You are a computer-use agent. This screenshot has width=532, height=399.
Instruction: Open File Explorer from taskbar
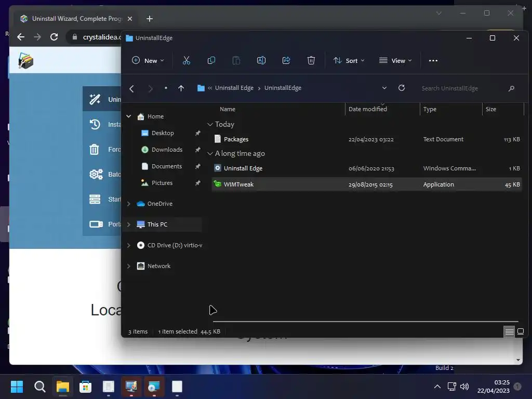63,387
